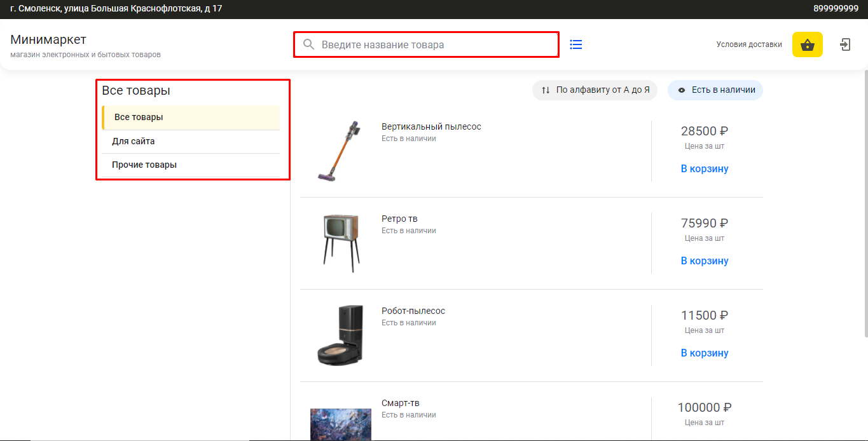Add Ретро тв to cart
The height and width of the screenshot is (441, 868).
pyautogui.click(x=704, y=261)
